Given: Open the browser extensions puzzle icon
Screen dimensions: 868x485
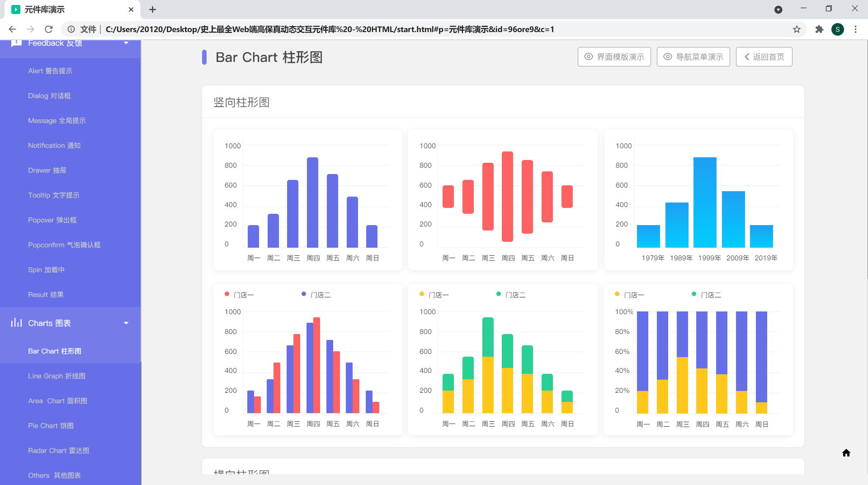Looking at the screenshot, I should click(819, 29).
